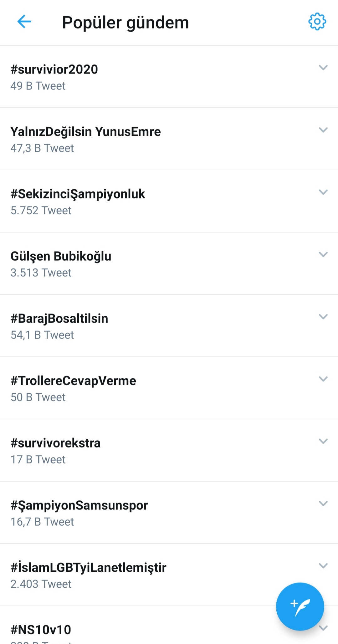Expand options chevron for #survivior2020
Viewport: 338px width, 644px height.
[323, 68]
